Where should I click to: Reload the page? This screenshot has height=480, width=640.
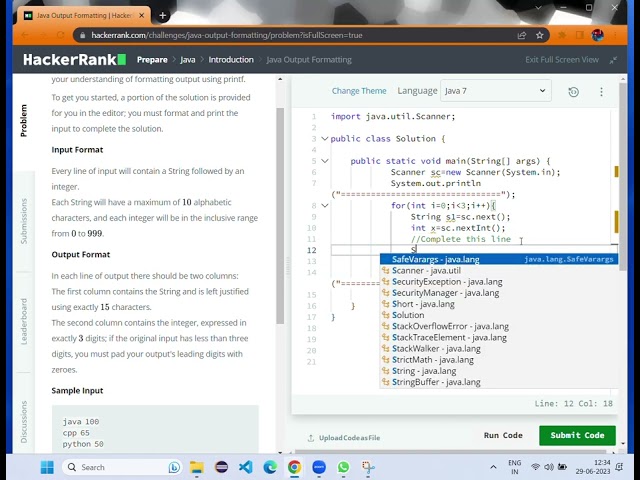(x=60, y=35)
